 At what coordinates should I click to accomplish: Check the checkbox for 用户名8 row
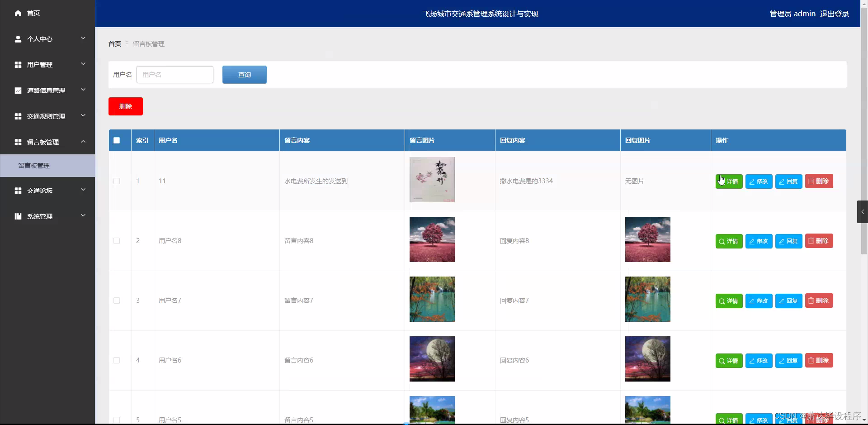pyautogui.click(x=117, y=241)
